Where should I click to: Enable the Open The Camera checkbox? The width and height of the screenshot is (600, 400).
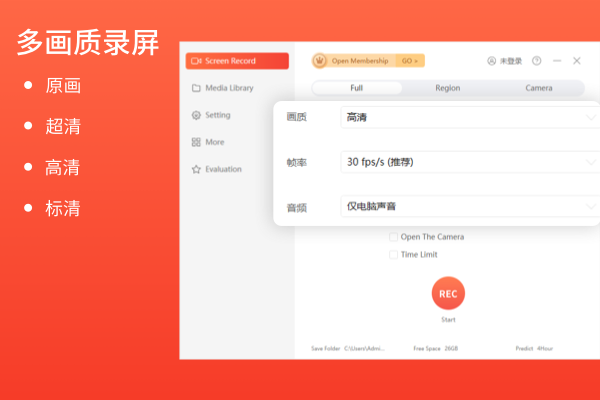(393, 237)
